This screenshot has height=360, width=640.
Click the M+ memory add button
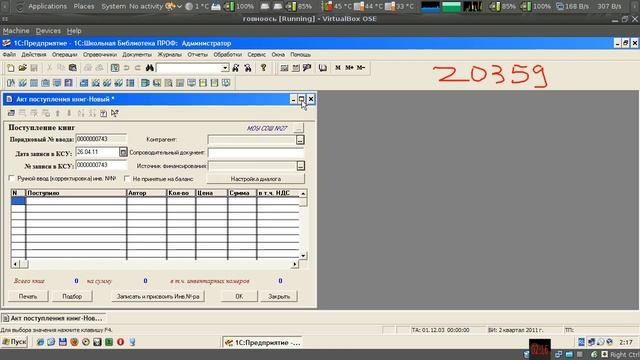[349, 68]
